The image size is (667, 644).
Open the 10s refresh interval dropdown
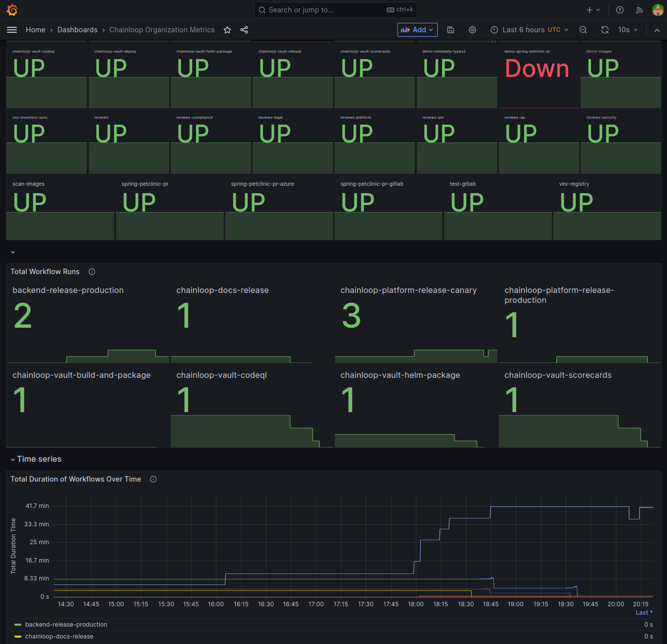pos(628,30)
